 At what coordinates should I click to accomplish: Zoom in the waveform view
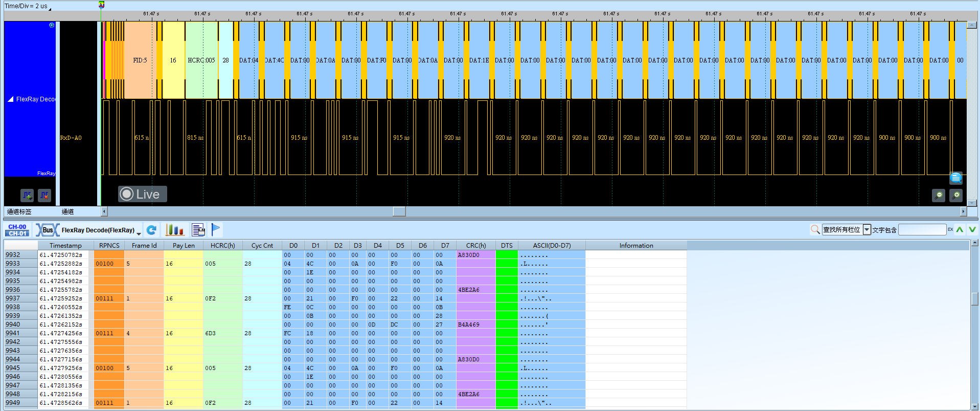point(956,195)
